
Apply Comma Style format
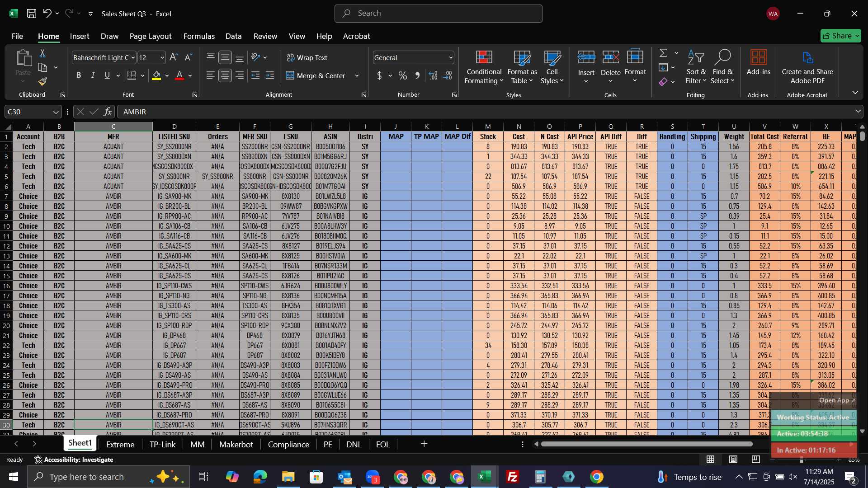tap(417, 76)
